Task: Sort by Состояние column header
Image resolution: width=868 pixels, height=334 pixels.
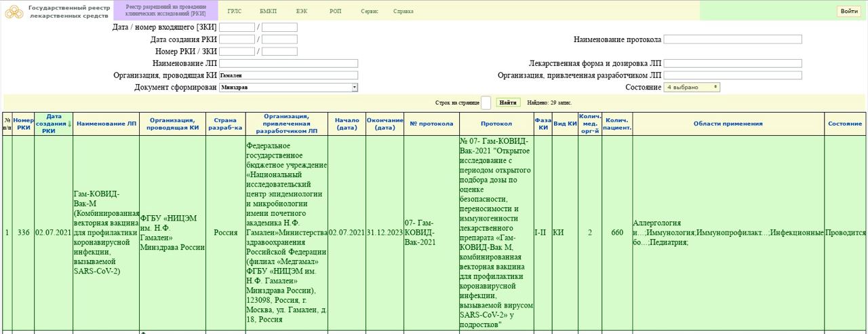Action: tap(845, 124)
